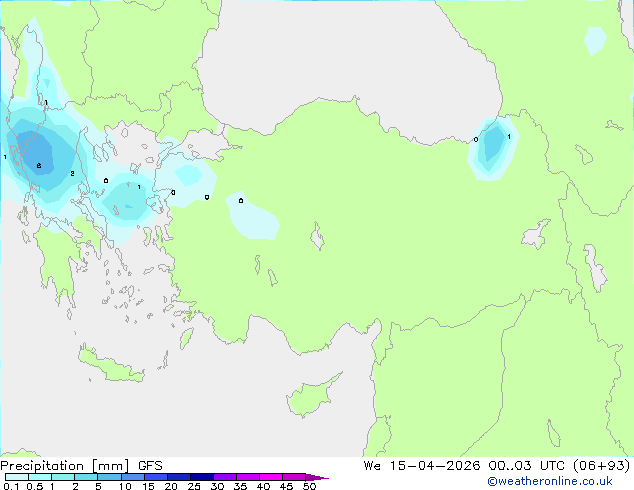The width and height of the screenshot is (634, 490).
Task: Pick the 5–10 mm legend color box
Action: pos(109,477)
